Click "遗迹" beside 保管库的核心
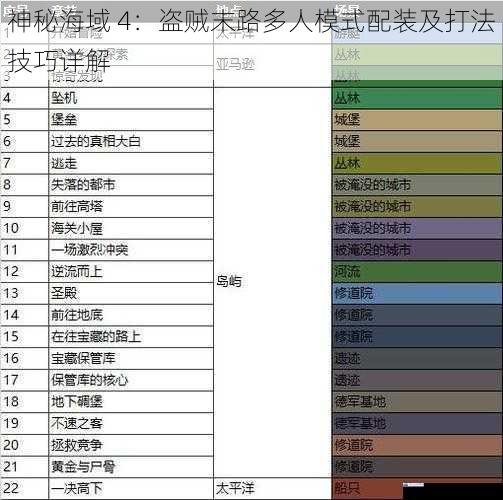The width and height of the screenshot is (503, 500). tap(417, 380)
